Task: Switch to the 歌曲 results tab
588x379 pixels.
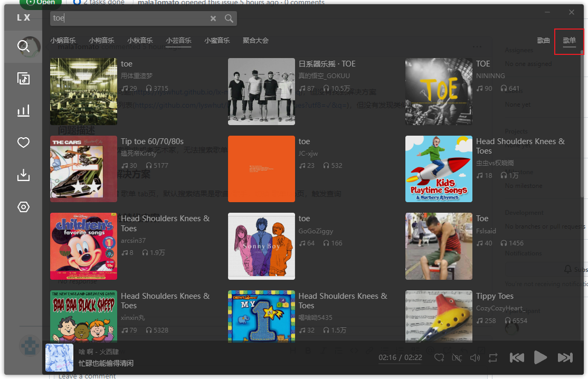Action: [543, 40]
